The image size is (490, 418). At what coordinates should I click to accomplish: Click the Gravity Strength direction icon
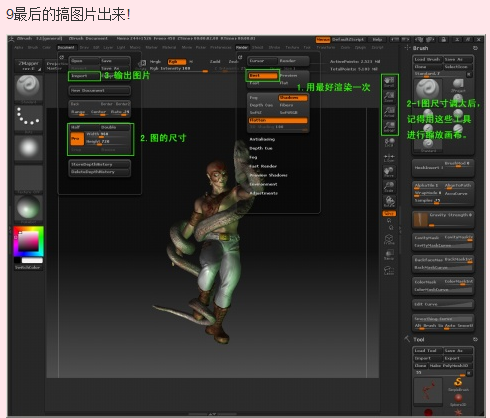coord(421,220)
